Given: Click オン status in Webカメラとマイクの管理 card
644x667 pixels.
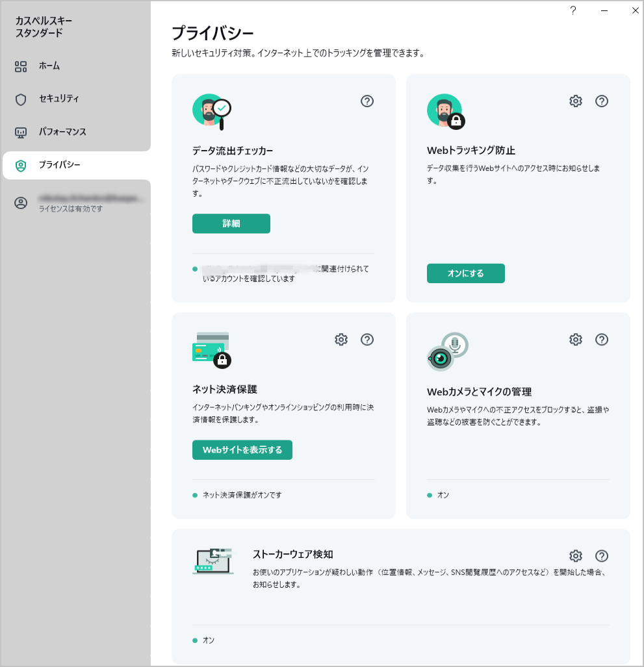Looking at the screenshot, I should point(443,495).
